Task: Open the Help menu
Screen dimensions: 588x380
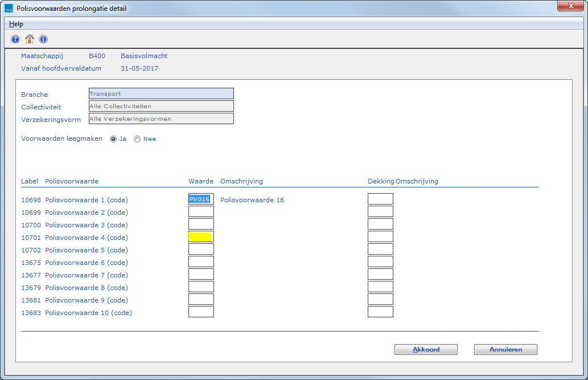Action: (16, 24)
